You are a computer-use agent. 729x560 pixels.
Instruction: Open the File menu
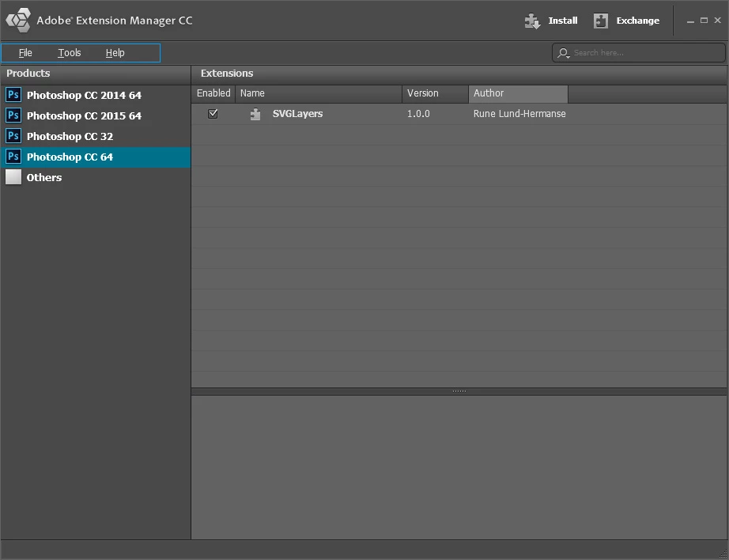coord(25,53)
